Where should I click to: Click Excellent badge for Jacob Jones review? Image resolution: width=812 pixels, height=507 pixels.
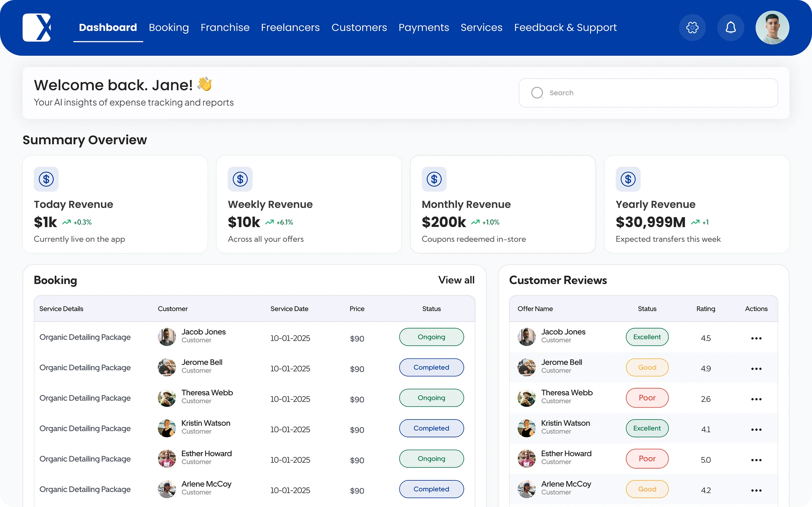point(647,337)
